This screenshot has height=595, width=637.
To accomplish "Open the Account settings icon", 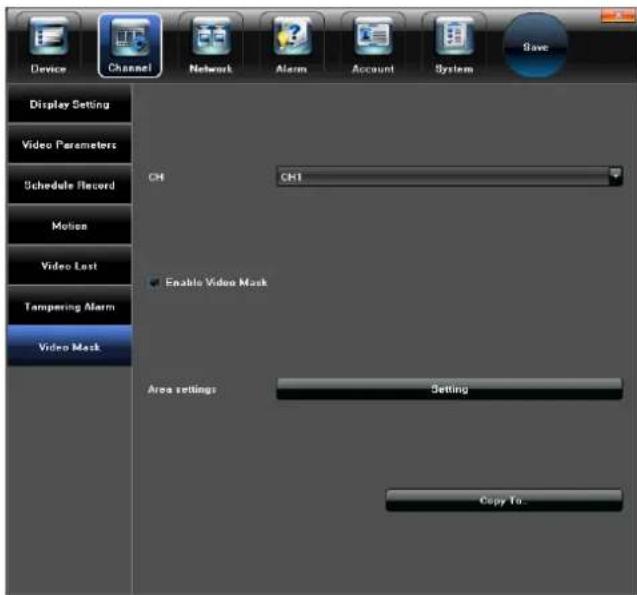I will [373, 45].
